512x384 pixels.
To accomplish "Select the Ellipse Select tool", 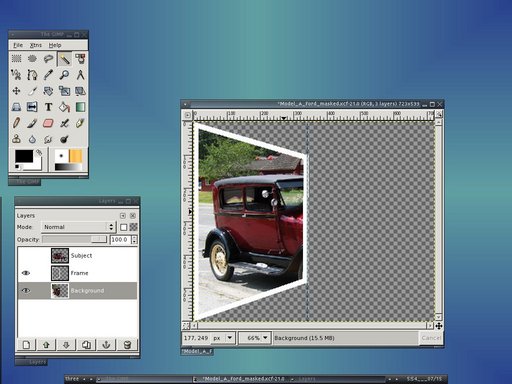I will click(x=32, y=59).
